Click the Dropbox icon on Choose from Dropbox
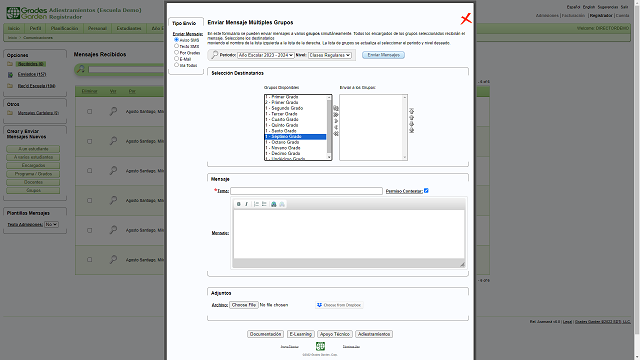This screenshot has width=640, height=360. [x=320, y=305]
